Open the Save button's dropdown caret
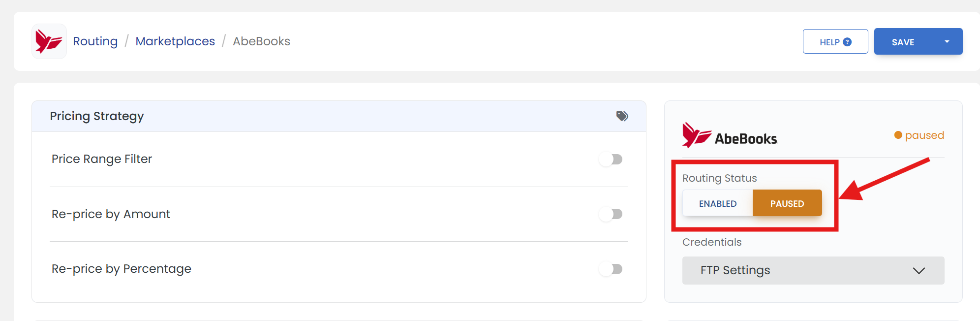 click(x=947, y=41)
